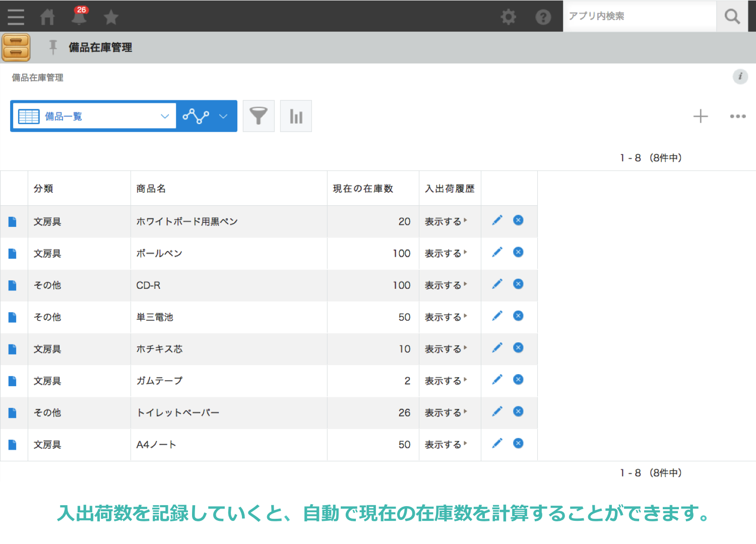Click the 入出荷履歴 column header
This screenshot has height=544, width=756.
[450, 189]
